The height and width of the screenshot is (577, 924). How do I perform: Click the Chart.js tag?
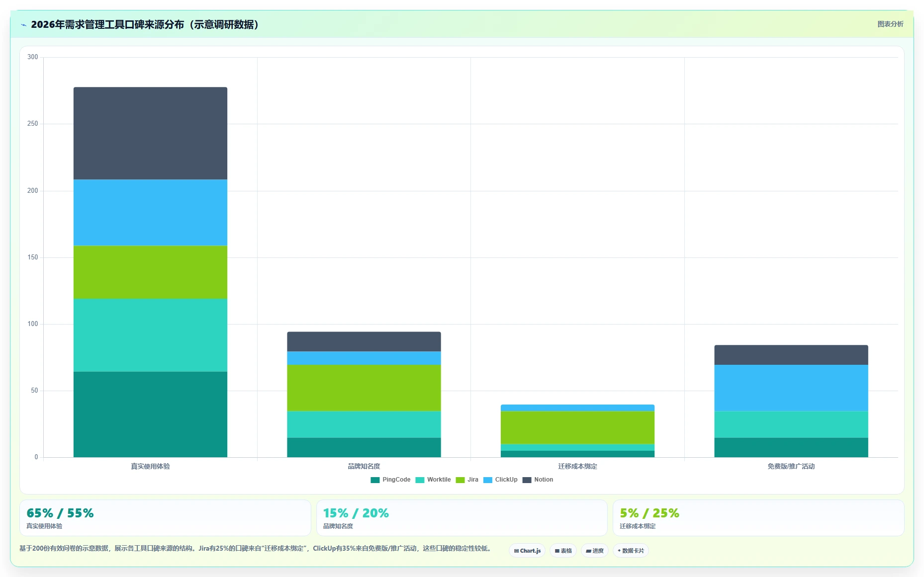527,551
